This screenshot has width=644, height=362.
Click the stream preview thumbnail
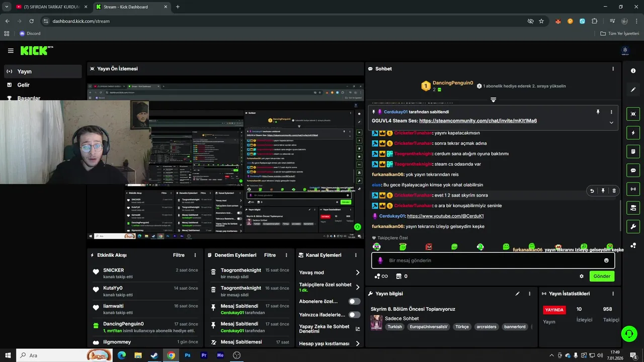click(x=225, y=161)
